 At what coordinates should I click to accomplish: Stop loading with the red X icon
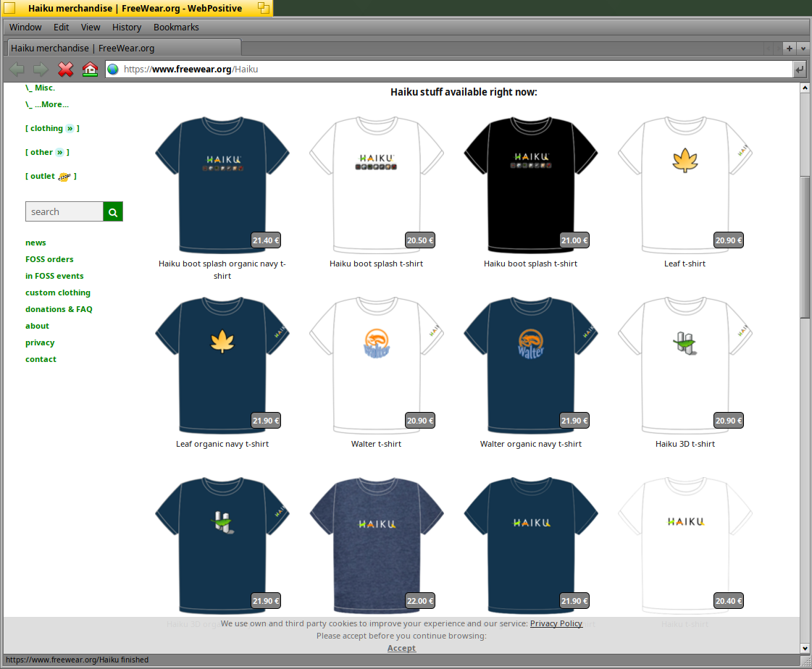click(65, 69)
